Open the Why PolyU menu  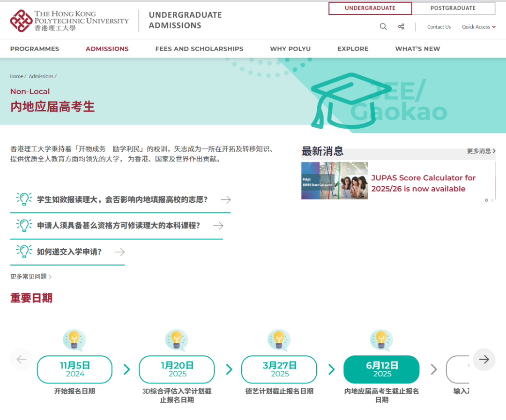point(290,49)
